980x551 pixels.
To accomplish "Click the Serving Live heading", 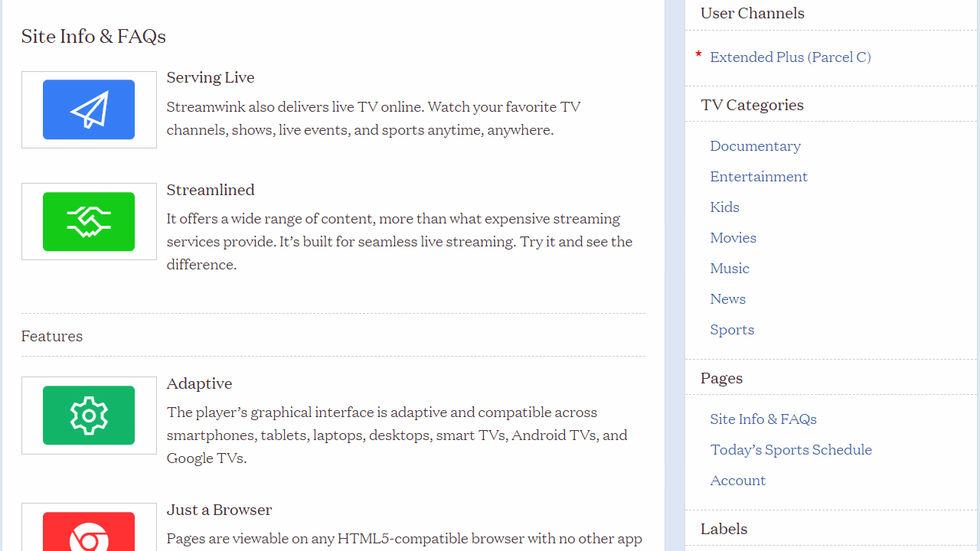I will click(211, 77).
